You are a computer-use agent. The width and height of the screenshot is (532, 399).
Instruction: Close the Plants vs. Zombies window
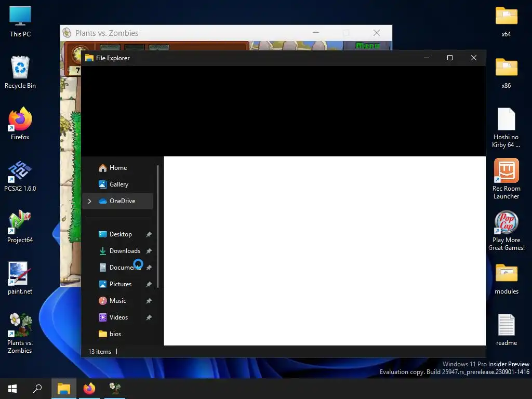pos(377,33)
